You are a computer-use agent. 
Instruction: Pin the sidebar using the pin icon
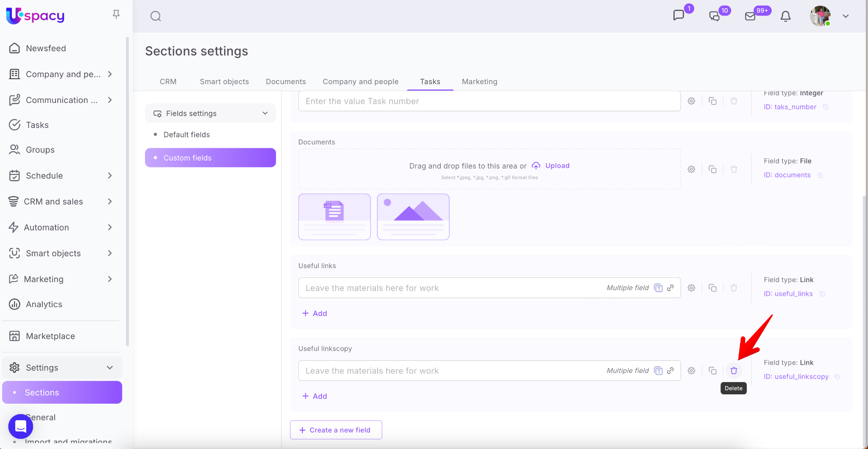coord(116,15)
